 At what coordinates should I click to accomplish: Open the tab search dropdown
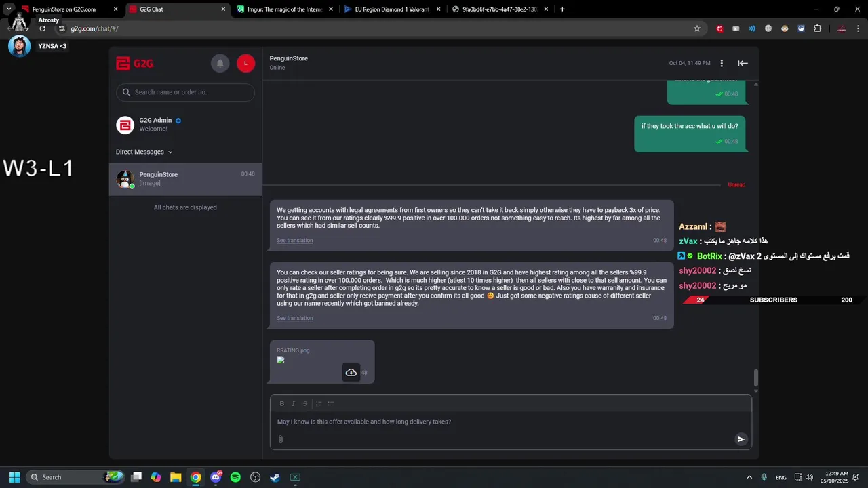[9, 9]
